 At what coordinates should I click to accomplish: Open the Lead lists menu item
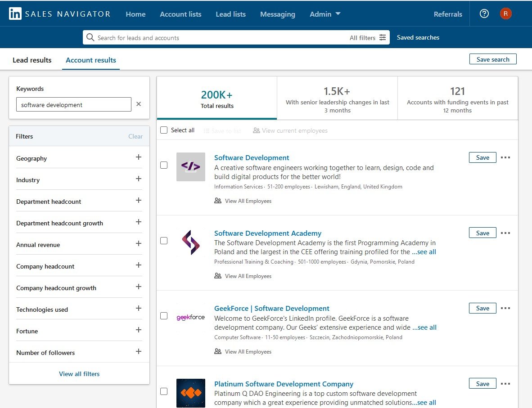point(231,14)
